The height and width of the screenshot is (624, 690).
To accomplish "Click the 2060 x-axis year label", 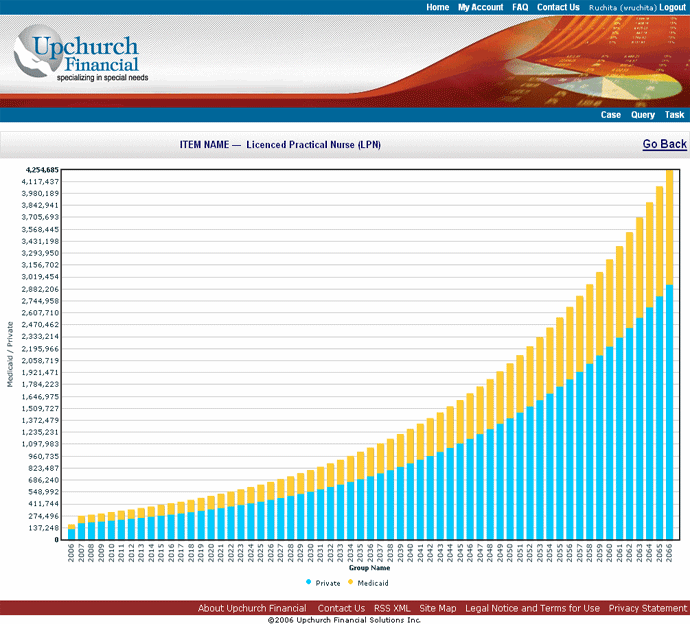I will (x=609, y=552).
